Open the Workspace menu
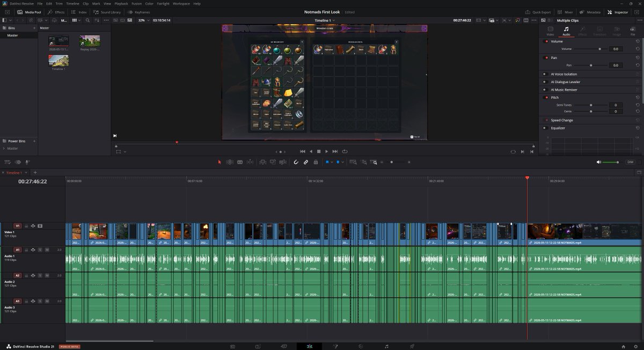 point(181,3)
